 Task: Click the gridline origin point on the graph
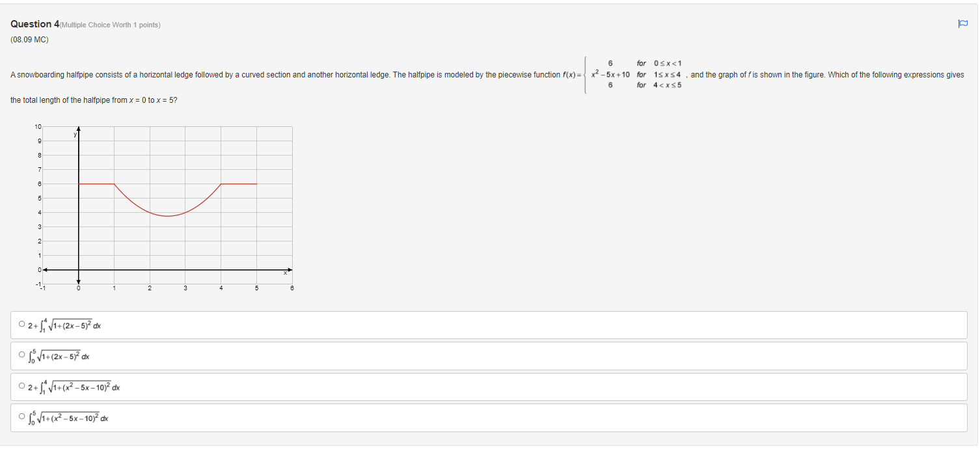click(78, 269)
